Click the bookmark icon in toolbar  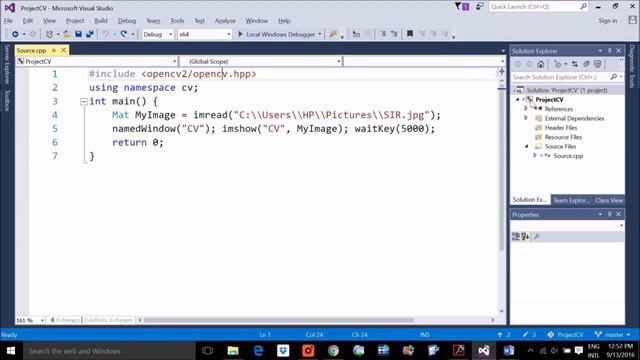[x=410, y=34]
